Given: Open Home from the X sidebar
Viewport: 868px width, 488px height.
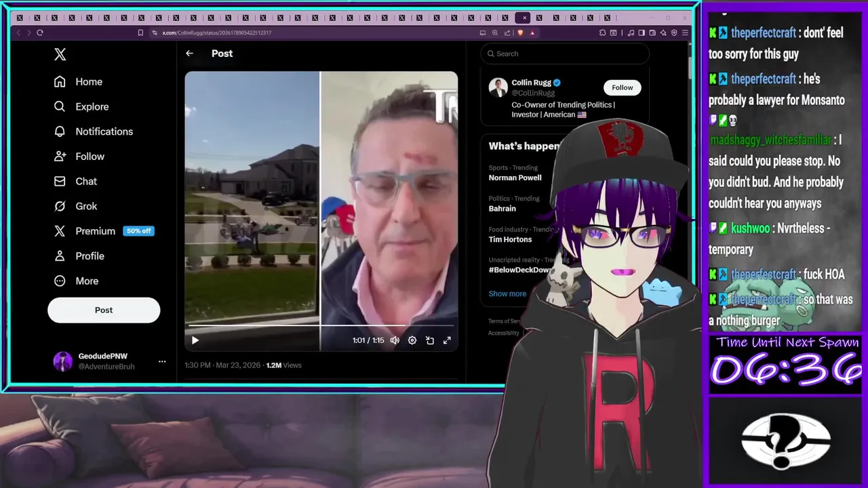Looking at the screenshot, I should click(78, 81).
